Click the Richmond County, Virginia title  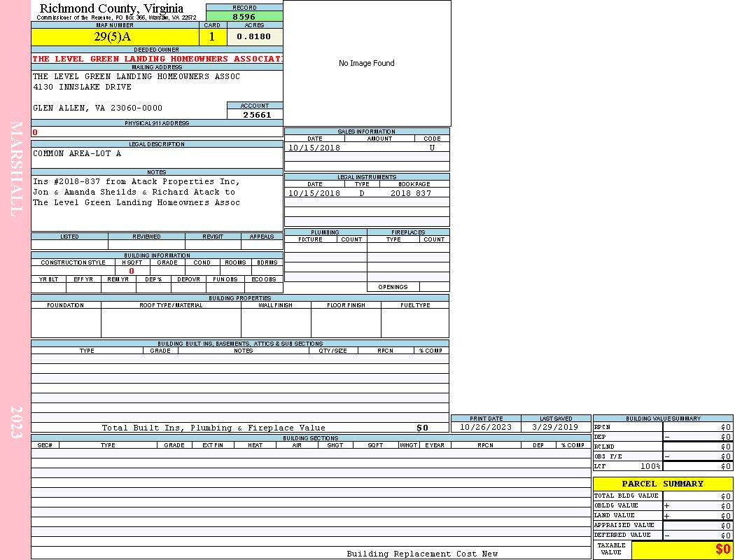(x=111, y=8)
